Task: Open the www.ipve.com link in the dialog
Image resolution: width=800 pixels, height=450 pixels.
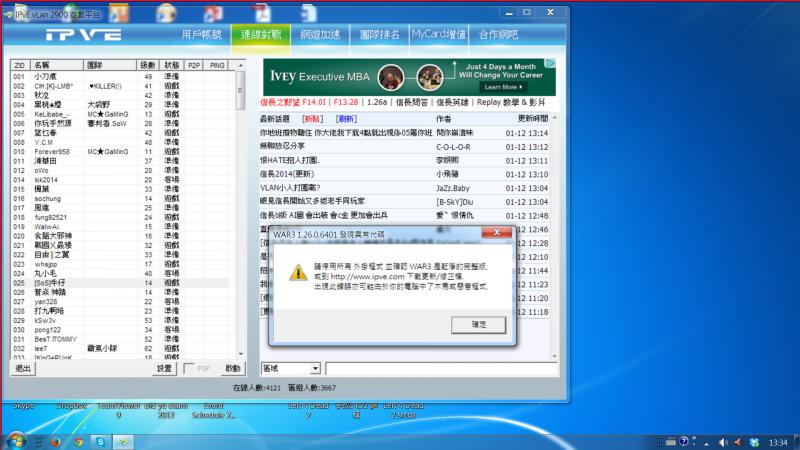Action: point(367,276)
